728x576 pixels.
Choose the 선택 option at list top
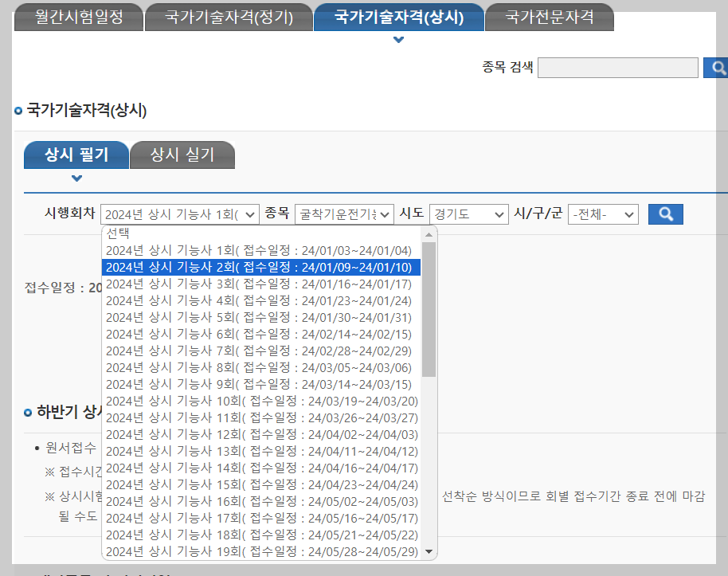[119, 233]
